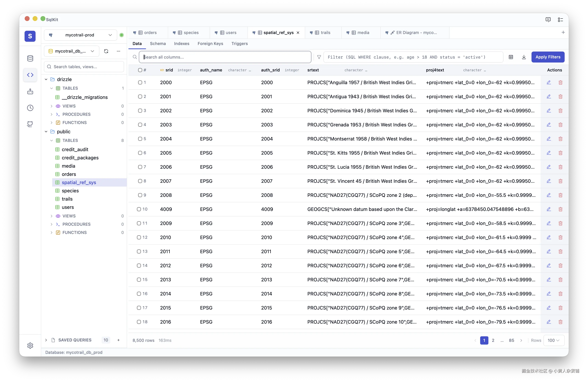Expand VIEWS under public schema
Screen dimensions: 588x382
click(x=51, y=216)
